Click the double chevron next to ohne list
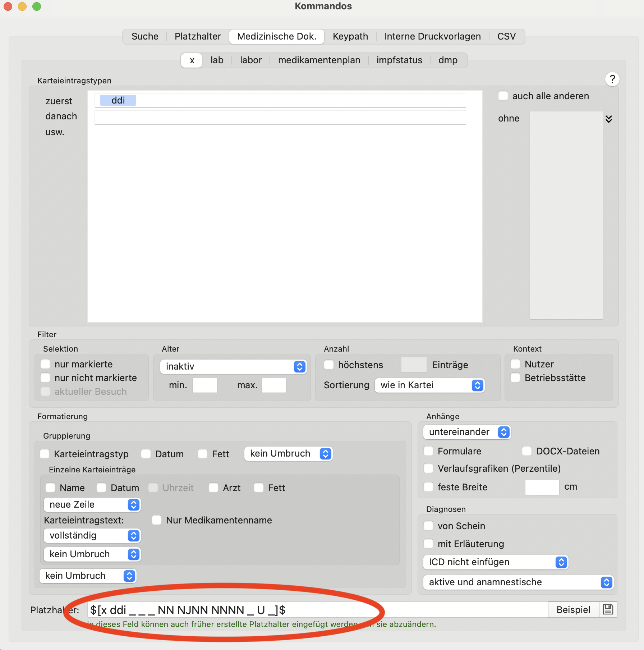The width and height of the screenshot is (644, 650). pos(608,119)
